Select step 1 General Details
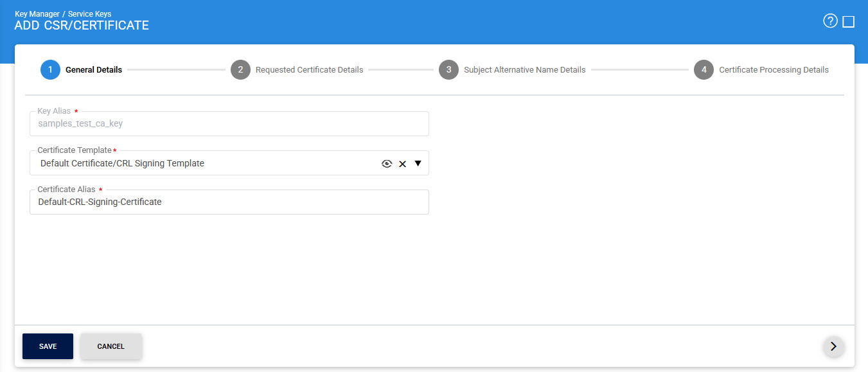The width and height of the screenshot is (868, 372). pos(82,69)
